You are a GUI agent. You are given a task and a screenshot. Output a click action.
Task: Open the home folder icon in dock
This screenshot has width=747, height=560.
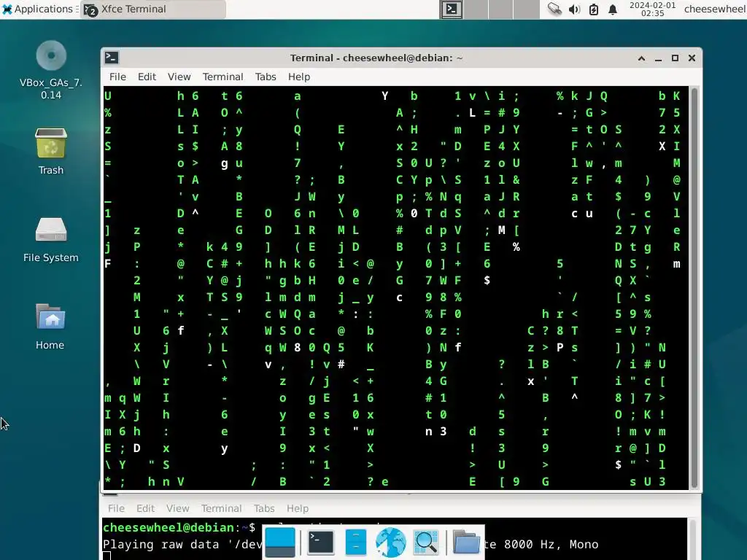point(466,542)
